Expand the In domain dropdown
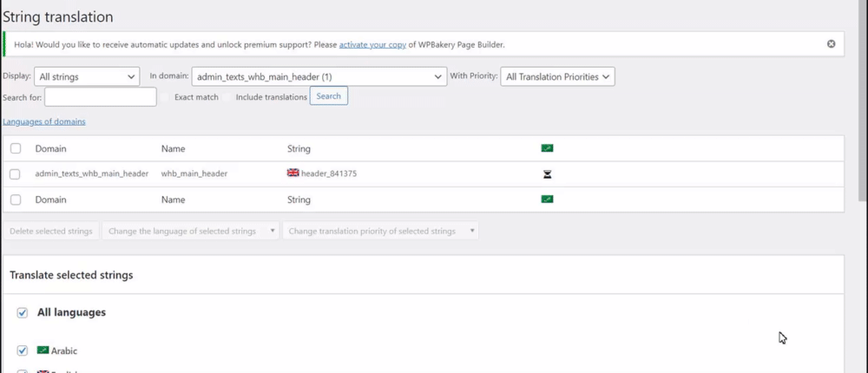 pos(319,77)
